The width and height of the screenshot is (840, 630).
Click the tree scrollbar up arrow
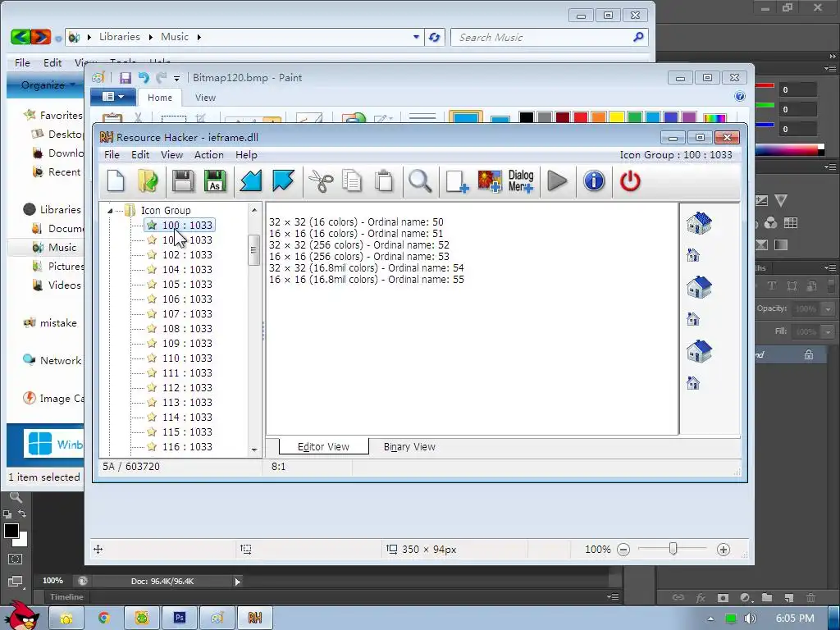pyautogui.click(x=254, y=211)
